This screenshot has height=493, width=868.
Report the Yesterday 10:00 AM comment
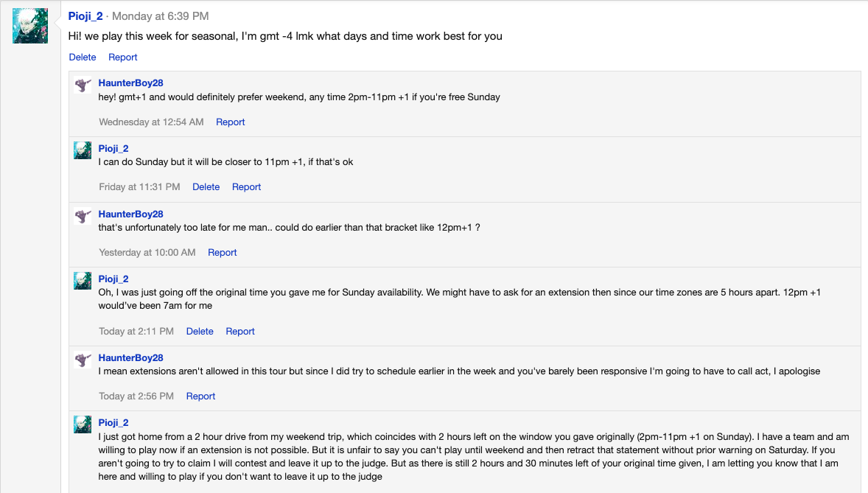tap(222, 253)
